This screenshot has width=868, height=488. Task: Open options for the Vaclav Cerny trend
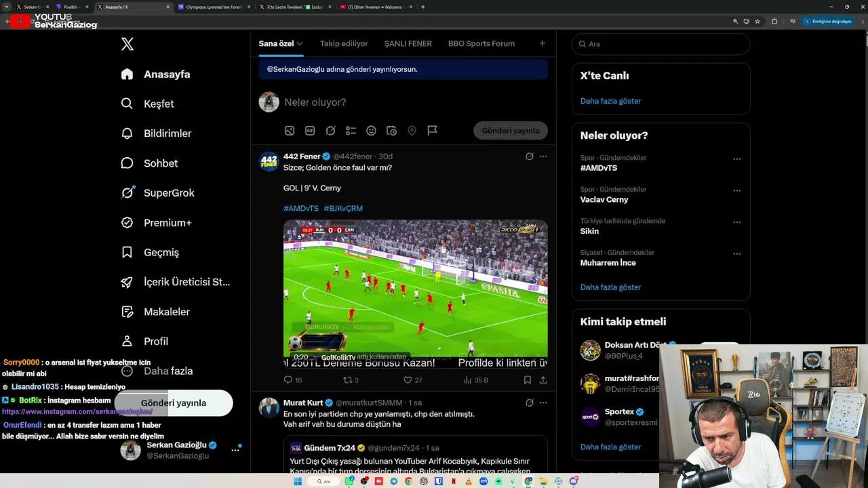[x=736, y=191]
